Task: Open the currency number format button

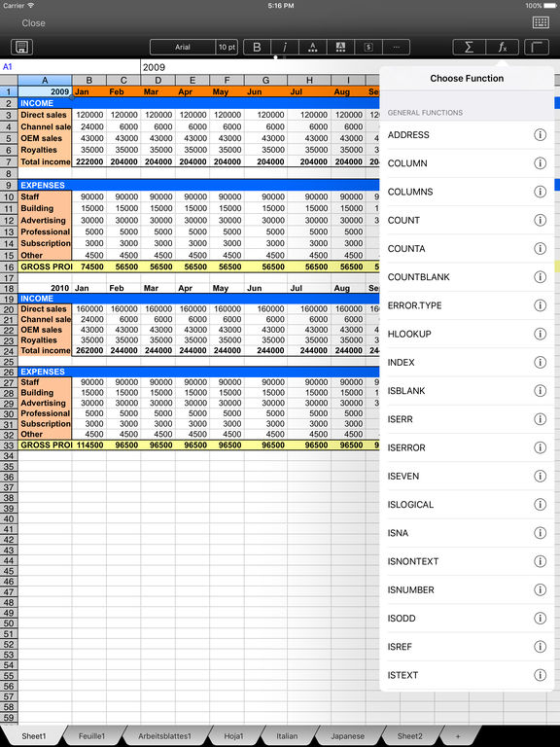Action: (368, 47)
